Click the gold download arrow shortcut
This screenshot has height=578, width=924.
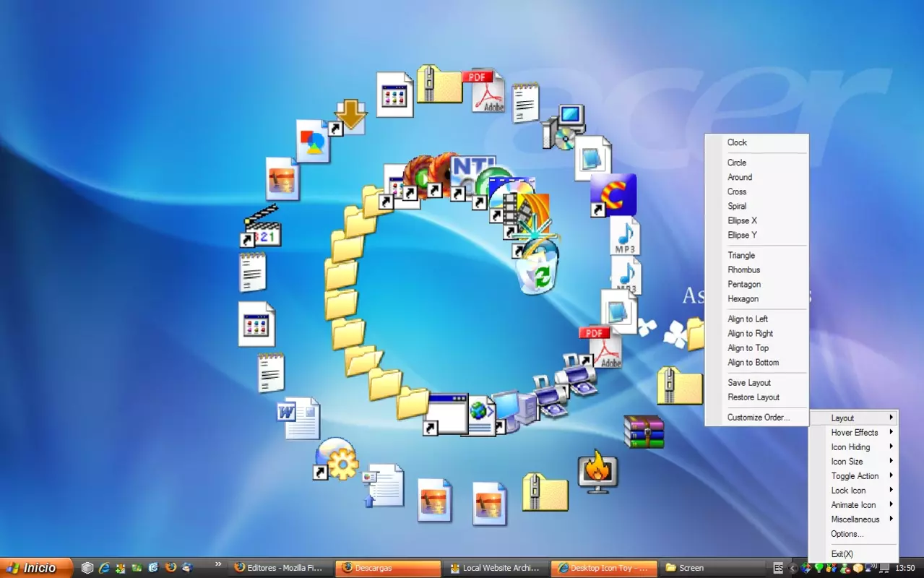point(349,116)
